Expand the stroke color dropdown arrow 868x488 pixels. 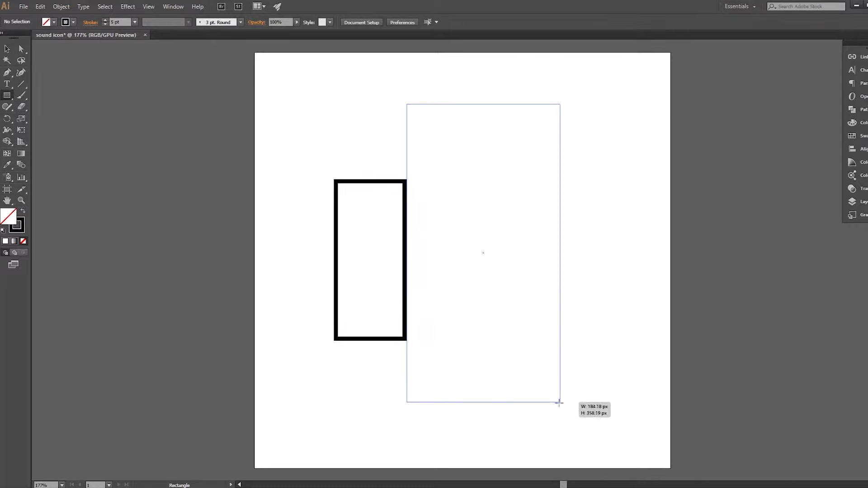point(73,22)
